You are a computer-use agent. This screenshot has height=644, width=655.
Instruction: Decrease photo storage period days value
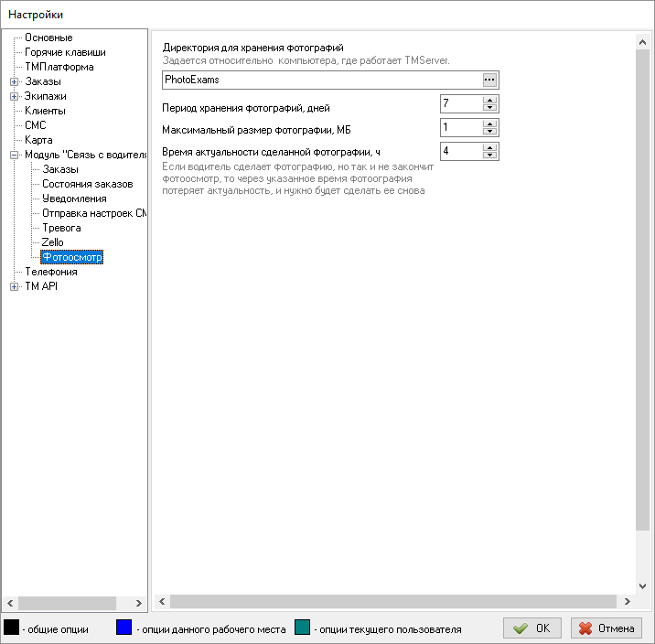tap(489, 108)
